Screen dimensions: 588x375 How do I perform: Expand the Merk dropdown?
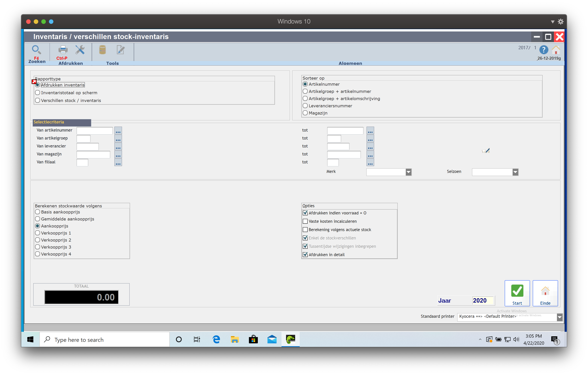(408, 172)
